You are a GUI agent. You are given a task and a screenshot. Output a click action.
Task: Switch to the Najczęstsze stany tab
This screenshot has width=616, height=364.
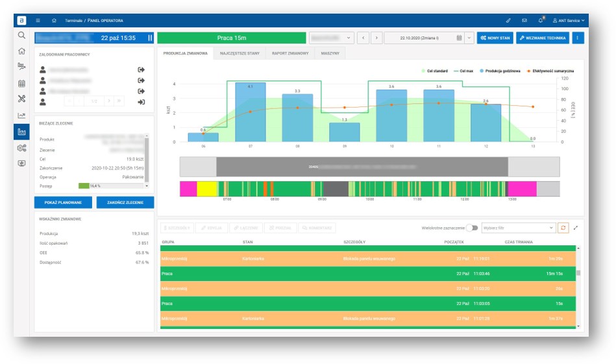240,53
